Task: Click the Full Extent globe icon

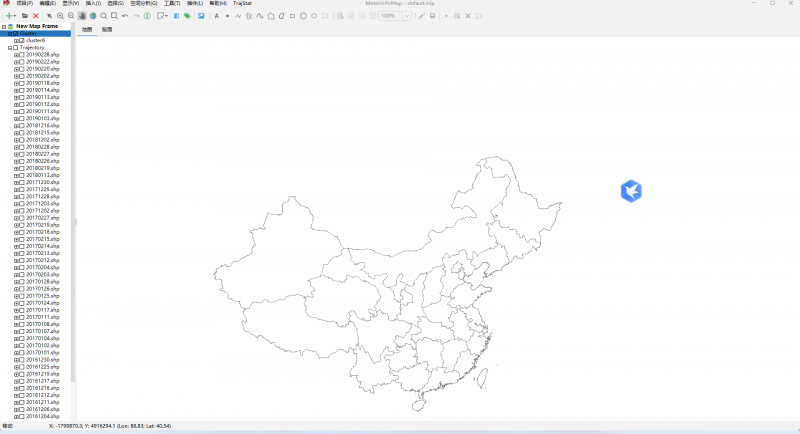Action: click(x=93, y=16)
